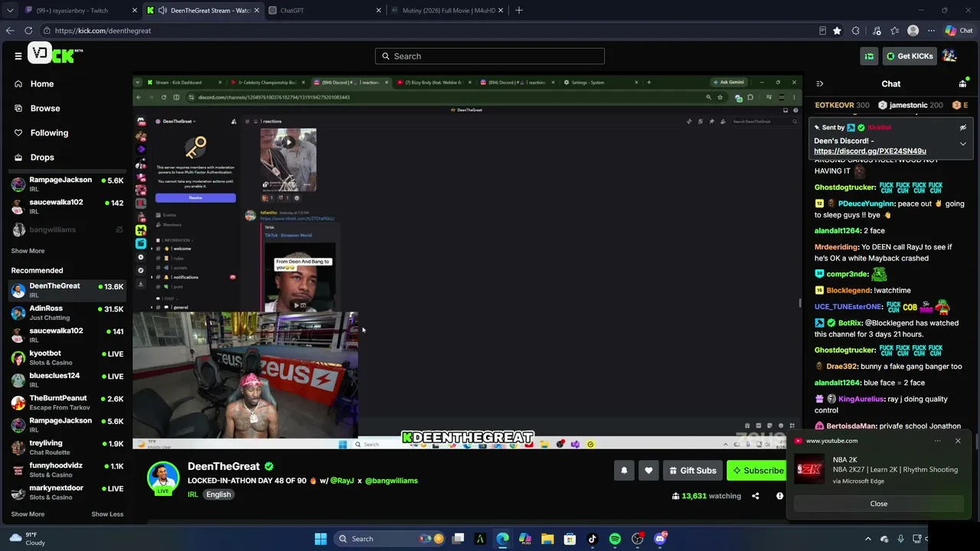Show more recommended channels
The image size is (980, 551).
(28, 514)
